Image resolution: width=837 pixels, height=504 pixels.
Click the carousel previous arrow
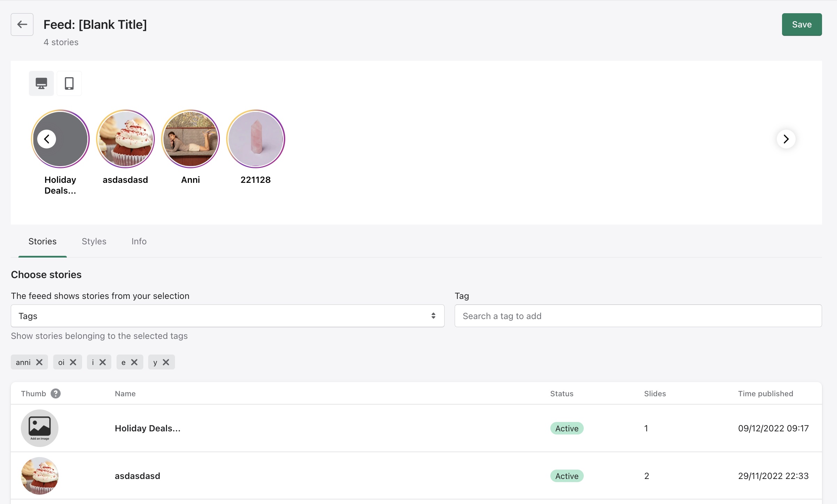click(47, 139)
